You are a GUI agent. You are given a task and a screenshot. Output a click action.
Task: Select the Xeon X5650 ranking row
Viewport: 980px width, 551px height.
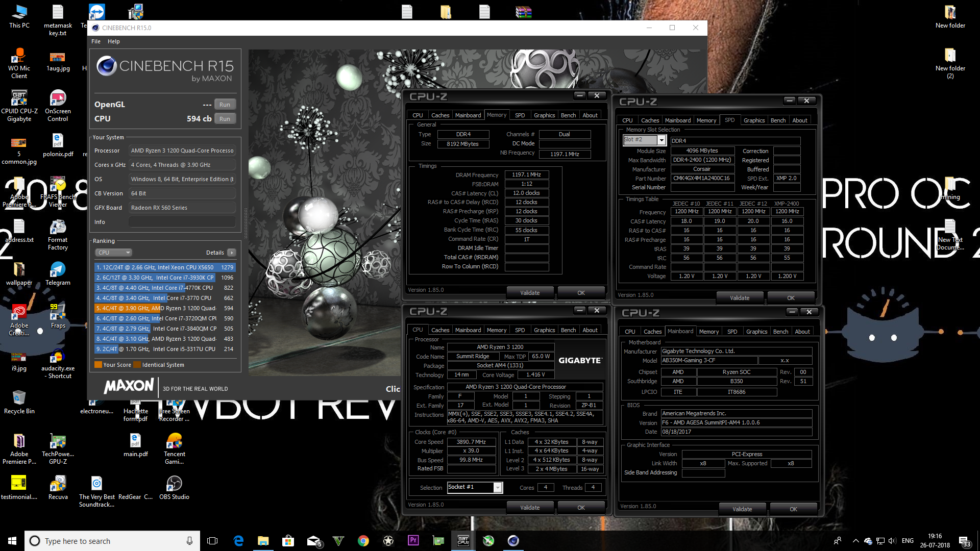pos(165,267)
